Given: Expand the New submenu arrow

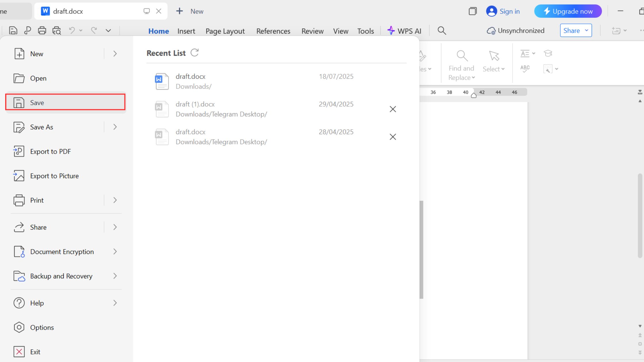Looking at the screenshot, I should pyautogui.click(x=115, y=54).
